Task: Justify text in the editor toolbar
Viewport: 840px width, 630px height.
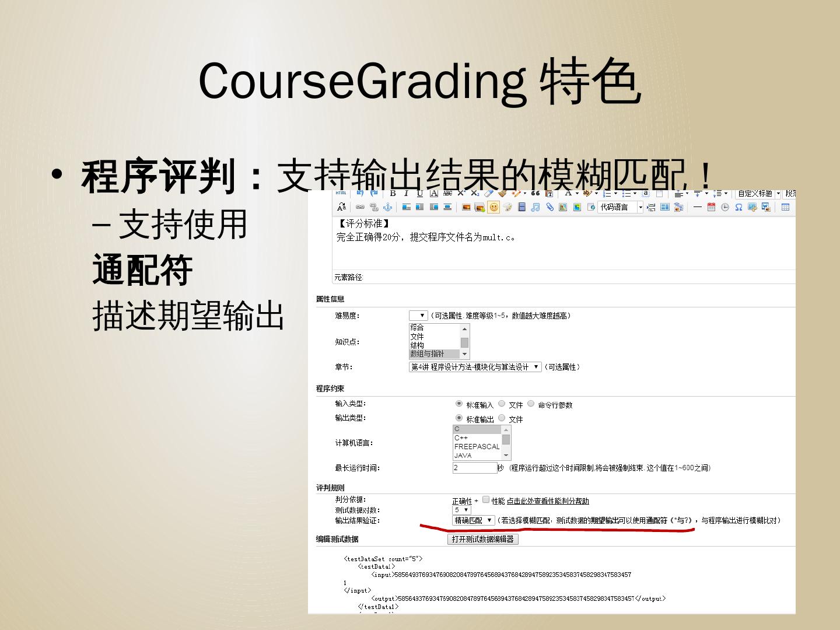Action: pyautogui.click(x=447, y=207)
